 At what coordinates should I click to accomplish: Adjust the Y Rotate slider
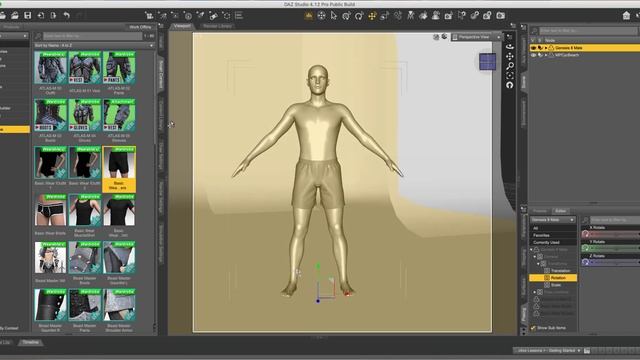point(615,248)
